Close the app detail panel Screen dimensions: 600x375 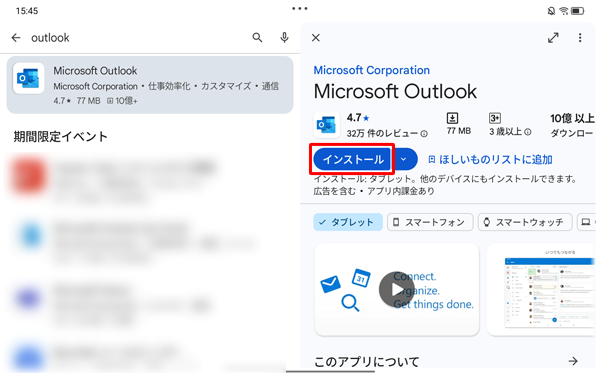(316, 38)
